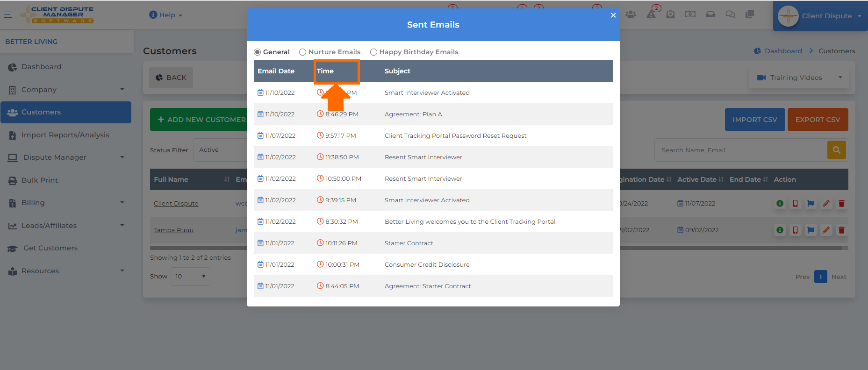
Task: Click pagination page 1 button
Action: click(x=820, y=277)
